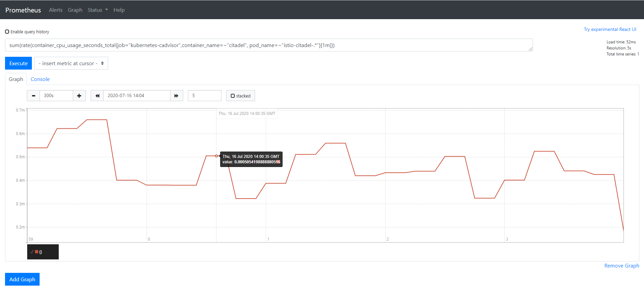
Task: Open the Status dropdown menu
Action: pyautogui.click(x=97, y=10)
